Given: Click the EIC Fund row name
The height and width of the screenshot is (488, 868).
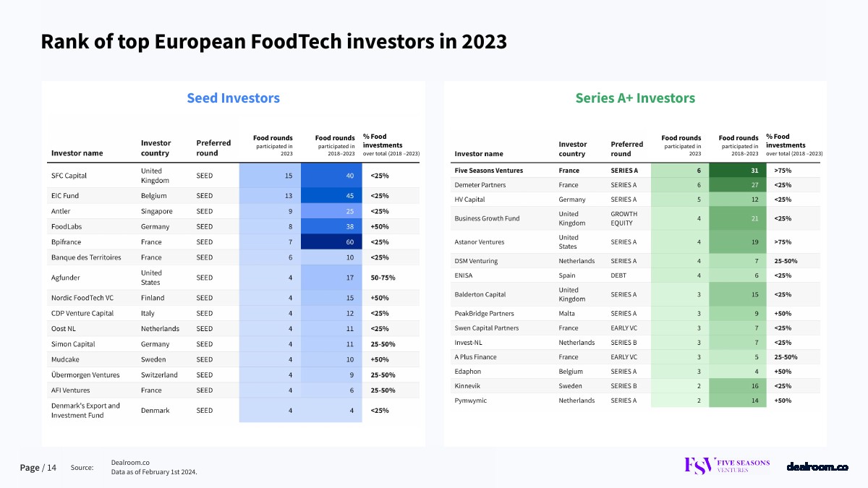Looking at the screenshot, I should [x=66, y=196].
